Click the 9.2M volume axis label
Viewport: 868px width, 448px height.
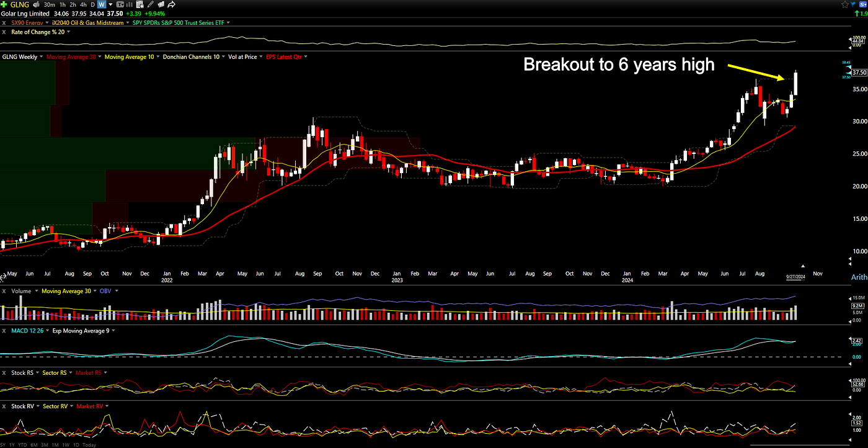click(859, 306)
